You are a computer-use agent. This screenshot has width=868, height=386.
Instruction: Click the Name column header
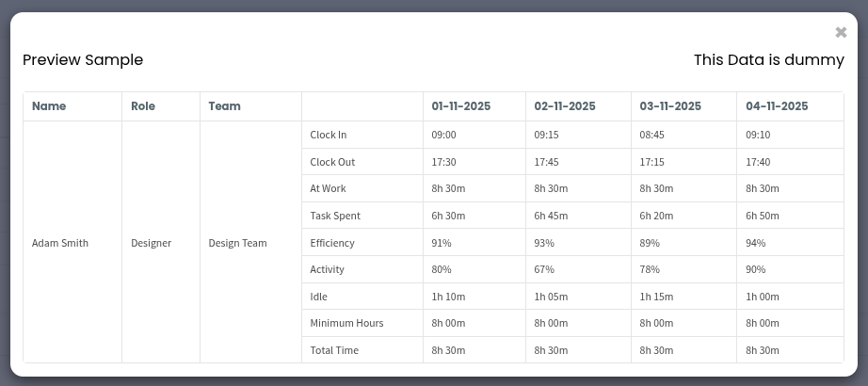click(x=49, y=106)
